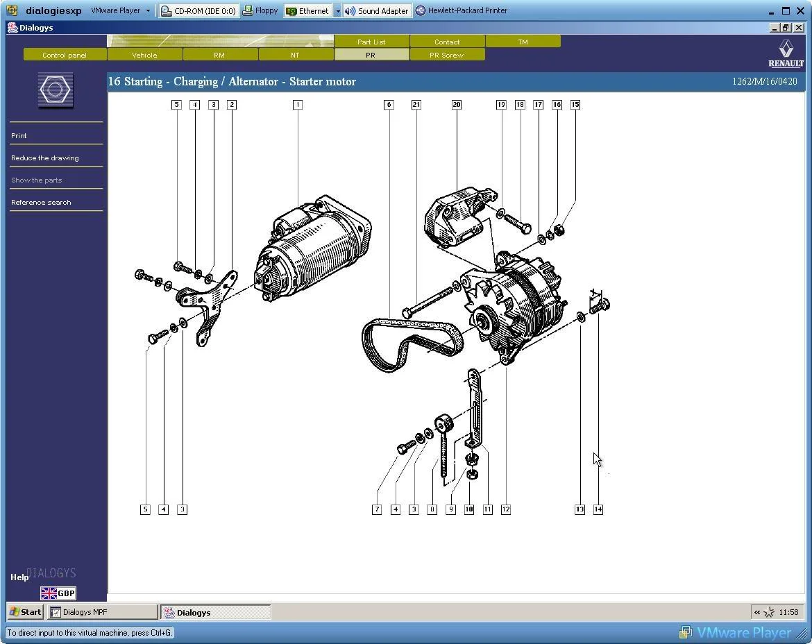Select part callout 1 for starter motor

tap(297, 105)
